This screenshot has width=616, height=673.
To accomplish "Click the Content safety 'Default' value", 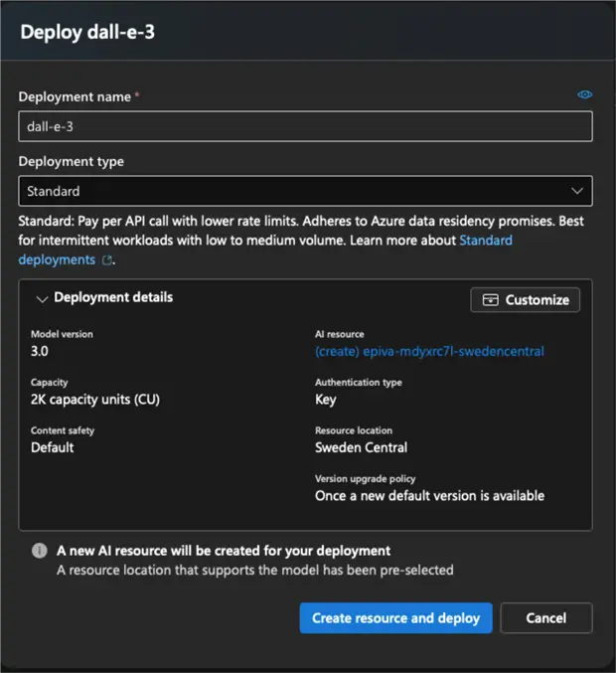I will point(53,447).
